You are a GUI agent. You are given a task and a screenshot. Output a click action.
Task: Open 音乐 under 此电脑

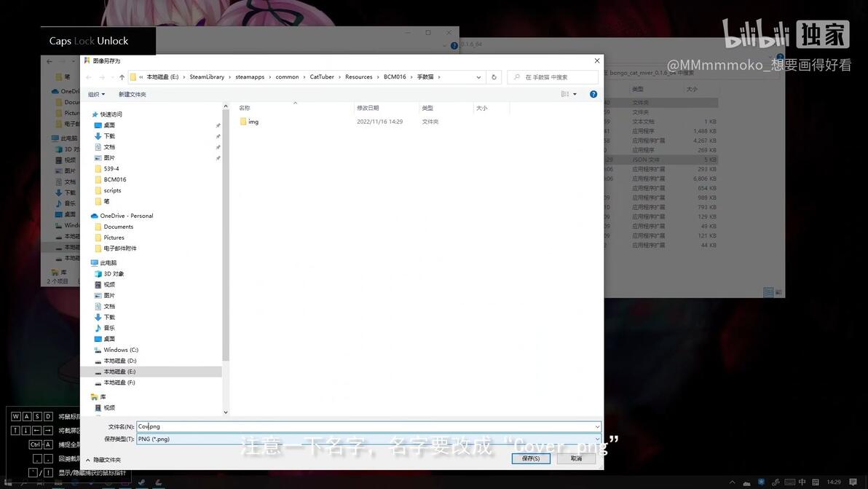(109, 328)
